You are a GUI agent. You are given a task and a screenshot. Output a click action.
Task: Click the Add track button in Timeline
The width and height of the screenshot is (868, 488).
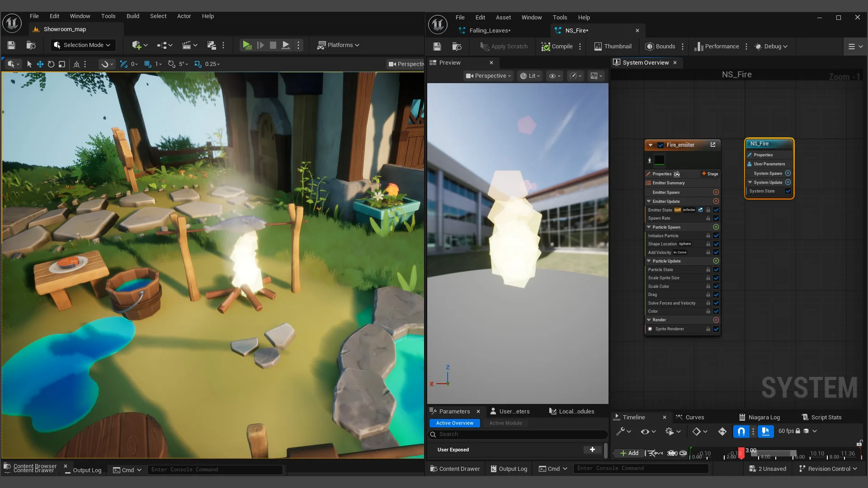(x=629, y=453)
